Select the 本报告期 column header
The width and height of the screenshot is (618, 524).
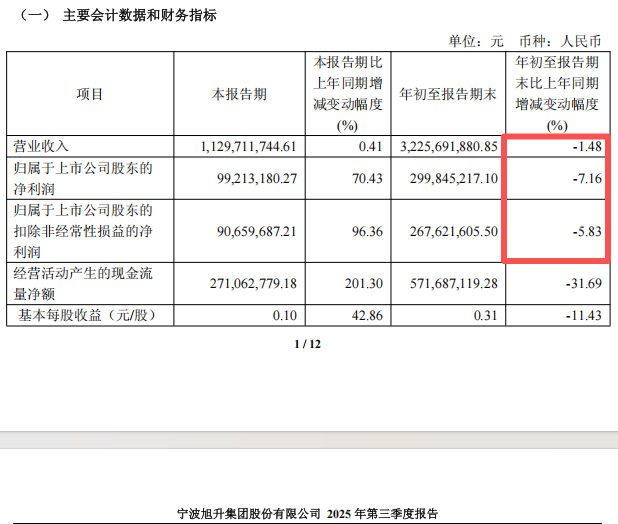coord(239,94)
